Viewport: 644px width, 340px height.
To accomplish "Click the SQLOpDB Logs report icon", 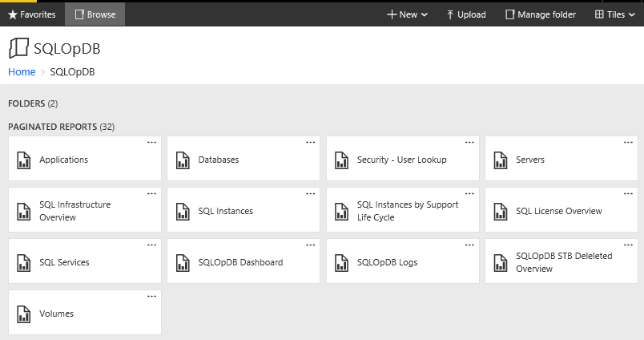I will 341,262.
